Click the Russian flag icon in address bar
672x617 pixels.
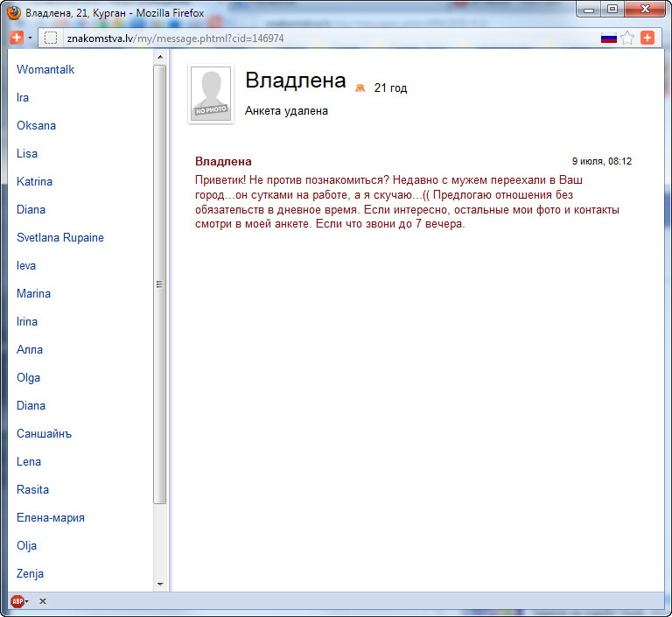click(x=609, y=39)
